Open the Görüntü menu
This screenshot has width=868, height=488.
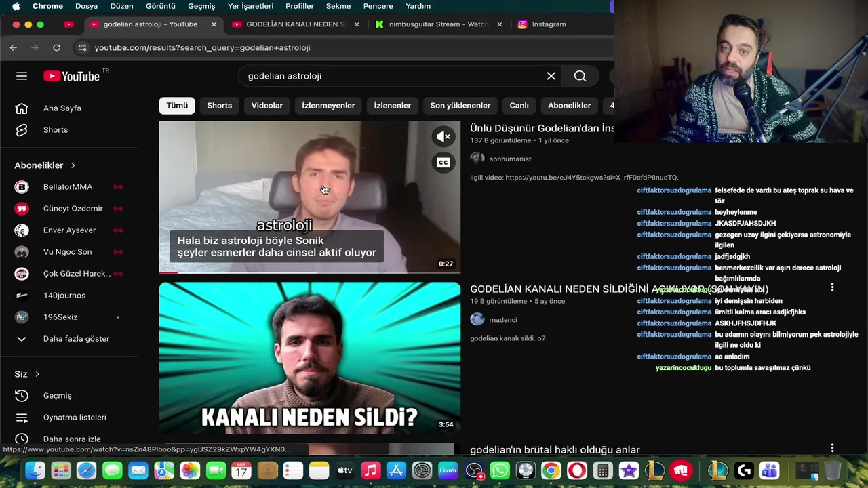(x=161, y=6)
